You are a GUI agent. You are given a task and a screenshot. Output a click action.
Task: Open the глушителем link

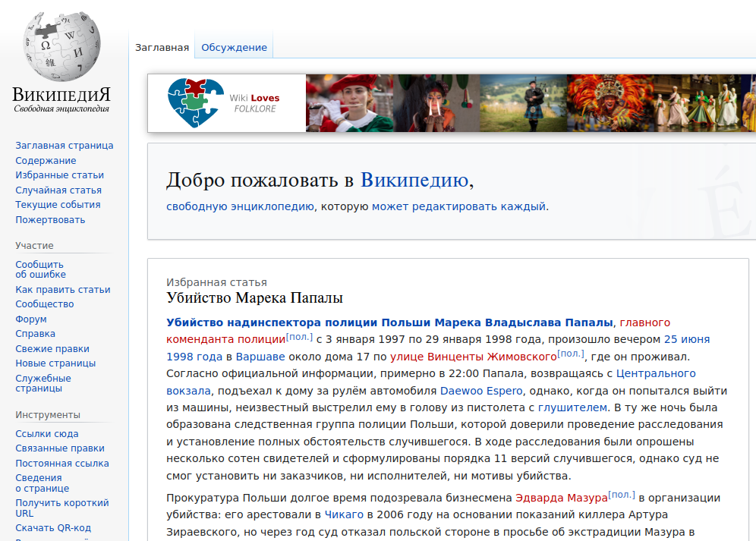(x=572, y=407)
